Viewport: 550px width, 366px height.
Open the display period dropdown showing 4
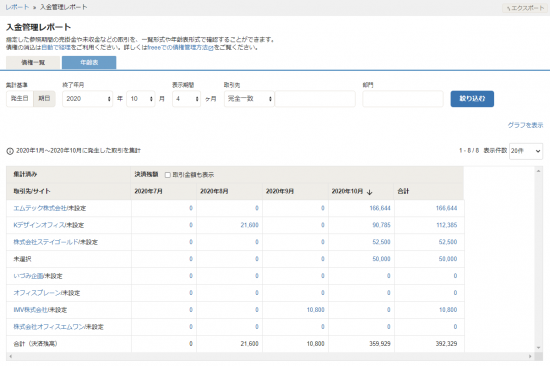[x=186, y=99]
